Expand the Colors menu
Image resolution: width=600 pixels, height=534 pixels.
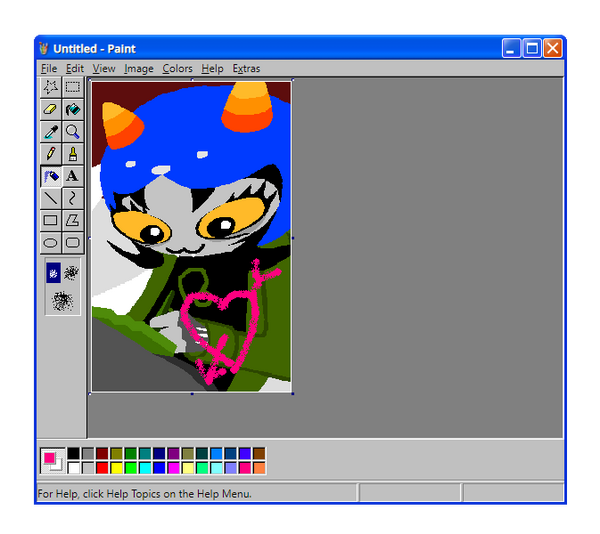[177, 69]
